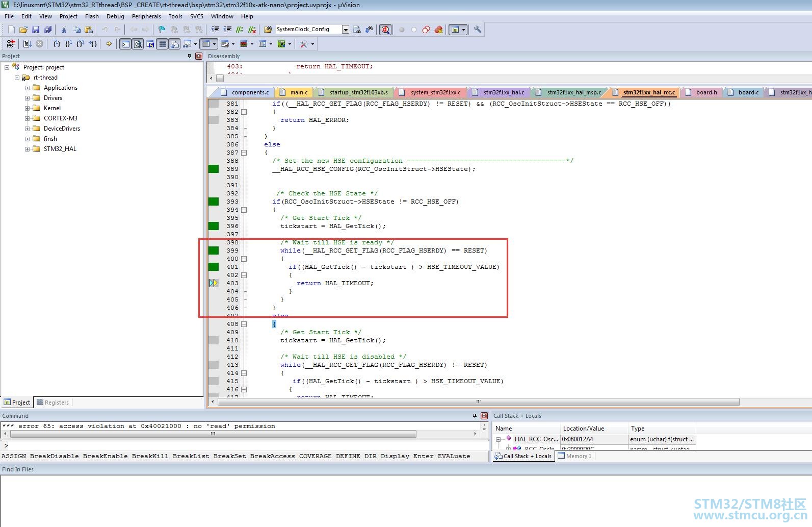Viewport: 812px width, 527px height.
Task: Move the code editor horizontal scrollbar thumb
Action: coord(479,402)
